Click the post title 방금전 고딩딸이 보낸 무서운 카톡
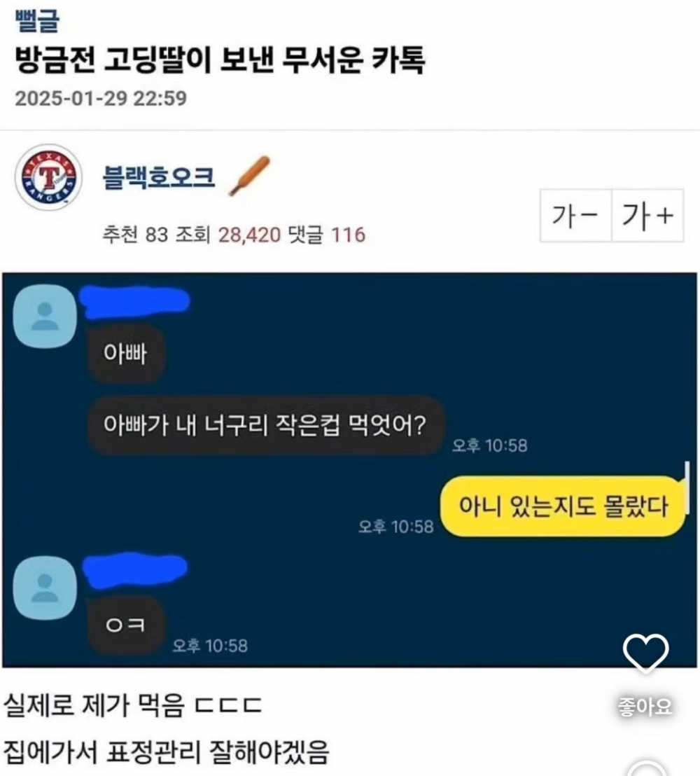Screen dimensions: 700x776 [220, 60]
